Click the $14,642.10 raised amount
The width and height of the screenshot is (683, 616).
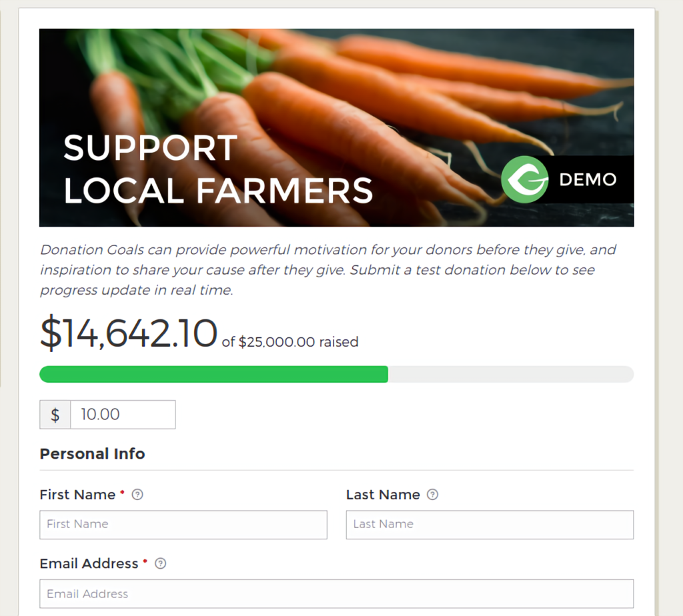tap(129, 333)
